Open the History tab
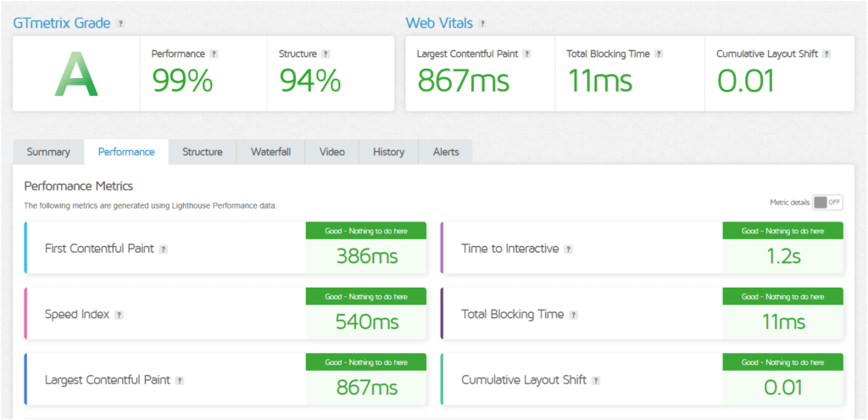 pyautogui.click(x=388, y=152)
